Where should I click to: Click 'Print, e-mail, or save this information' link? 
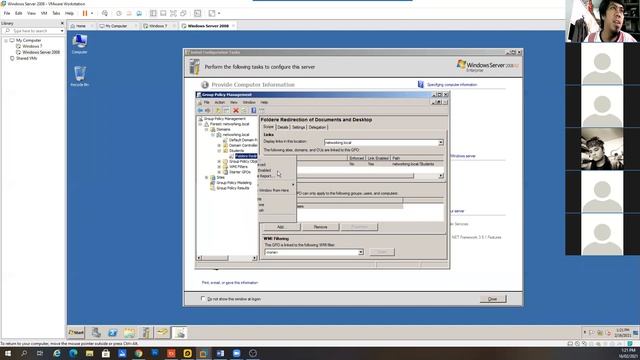[x=230, y=282]
